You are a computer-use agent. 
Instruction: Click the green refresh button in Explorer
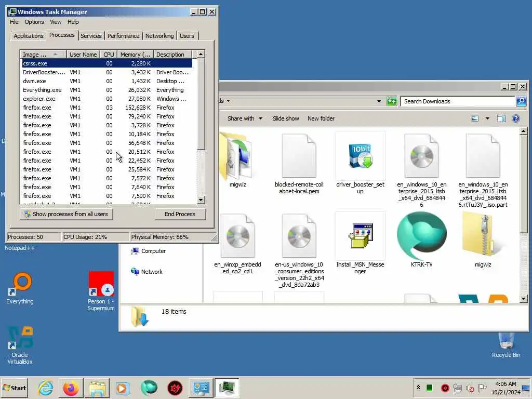[x=392, y=101]
